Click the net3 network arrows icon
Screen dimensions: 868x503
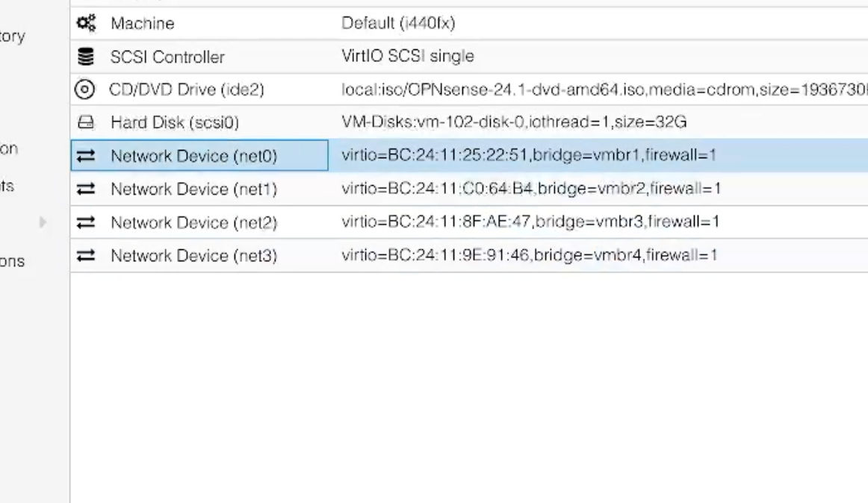click(85, 256)
